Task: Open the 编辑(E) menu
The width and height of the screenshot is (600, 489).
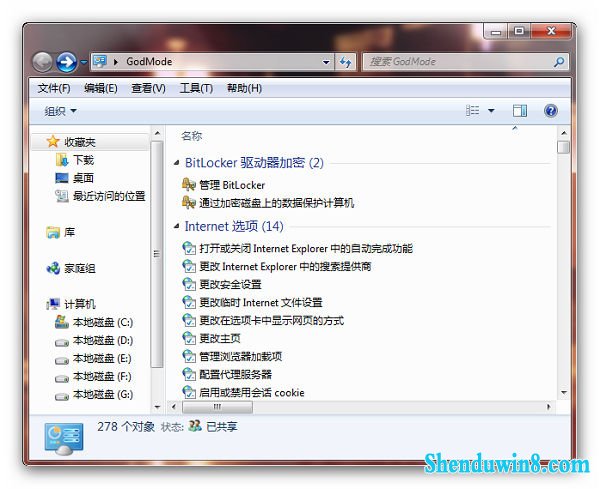Action: click(101, 88)
